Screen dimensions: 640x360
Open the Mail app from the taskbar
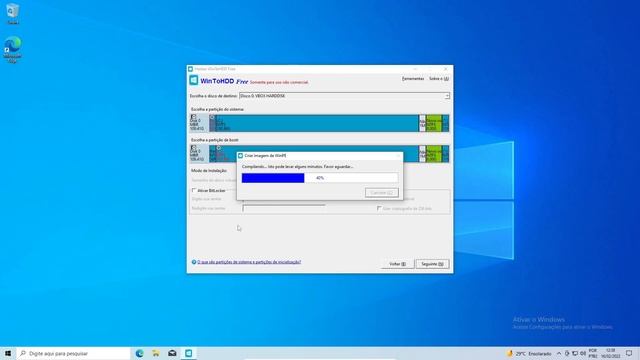(x=172, y=353)
